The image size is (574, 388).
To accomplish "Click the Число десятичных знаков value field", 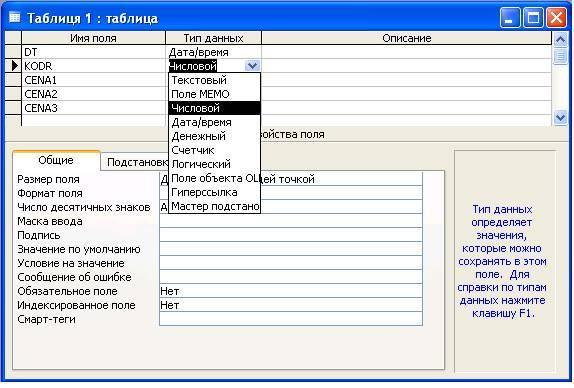I will click(x=291, y=207).
